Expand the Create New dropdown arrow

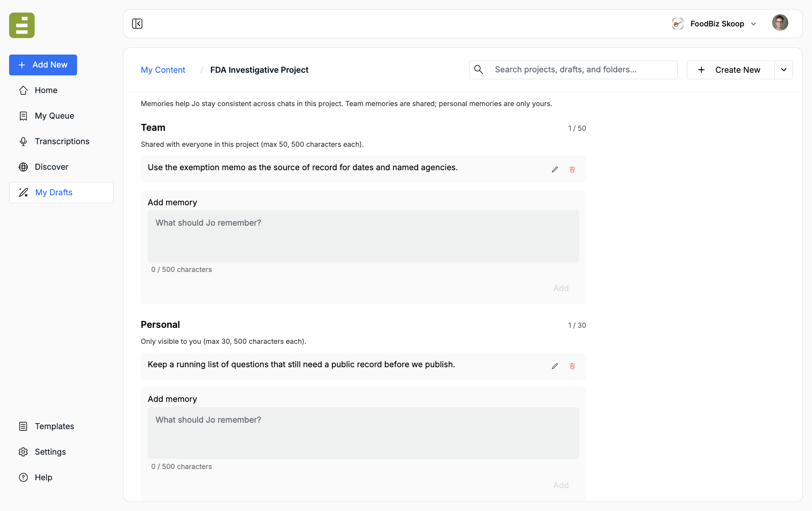click(x=783, y=70)
